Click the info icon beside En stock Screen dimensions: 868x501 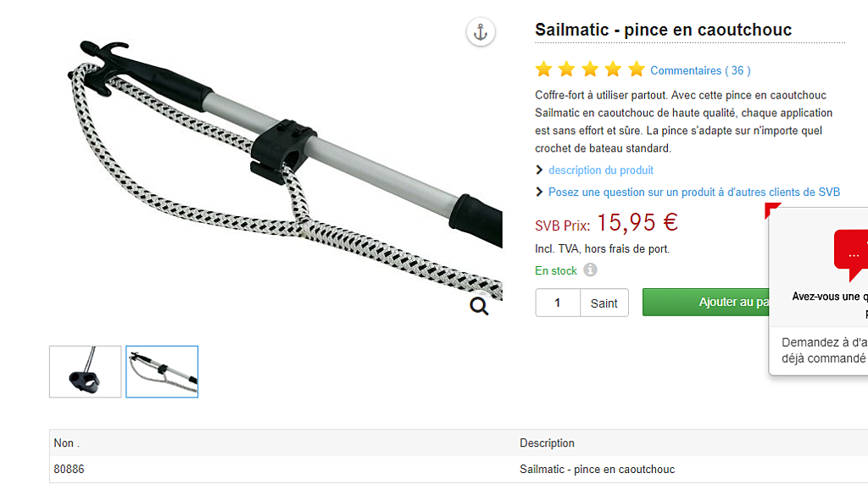tap(590, 270)
